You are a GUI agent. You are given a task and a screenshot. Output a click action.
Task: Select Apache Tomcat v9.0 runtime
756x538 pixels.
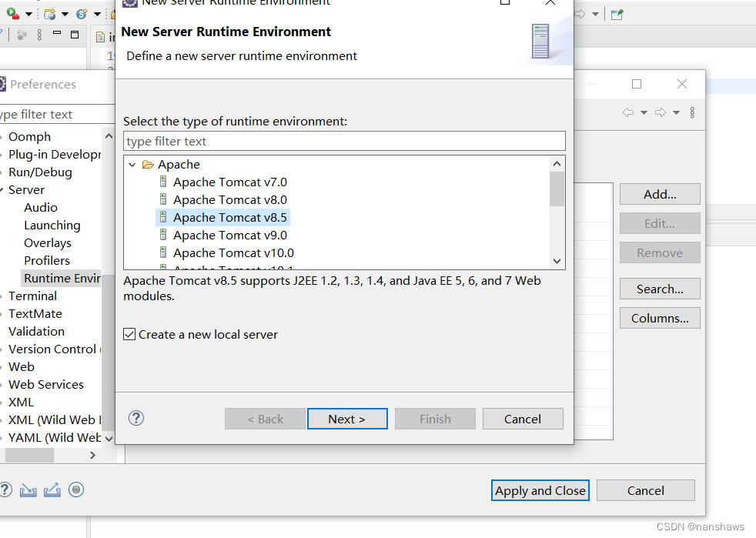click(230, 236)
